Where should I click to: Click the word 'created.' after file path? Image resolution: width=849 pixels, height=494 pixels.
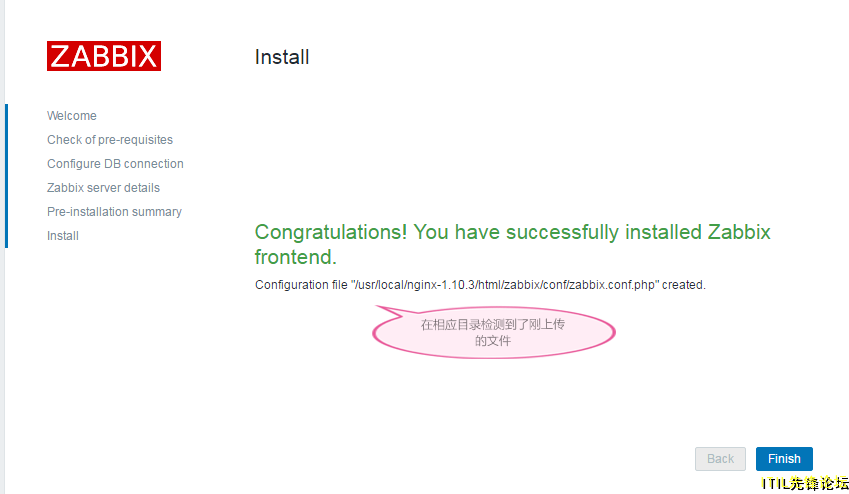[684, 285]
